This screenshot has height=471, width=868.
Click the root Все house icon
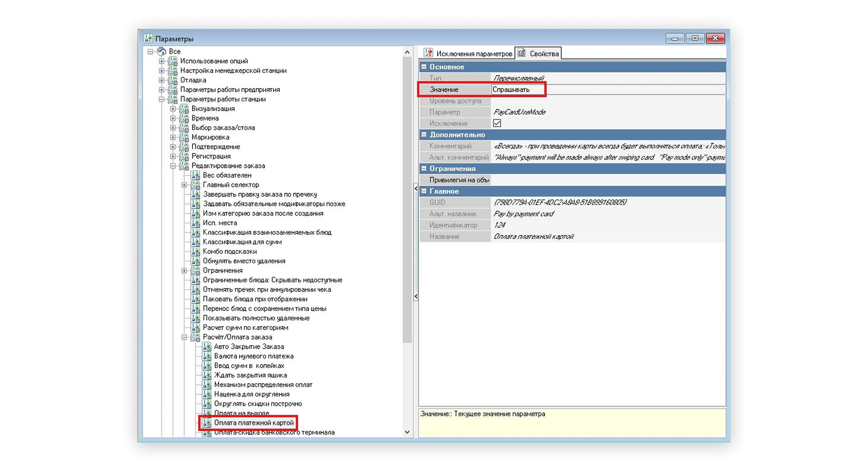(x=162, y=51)
